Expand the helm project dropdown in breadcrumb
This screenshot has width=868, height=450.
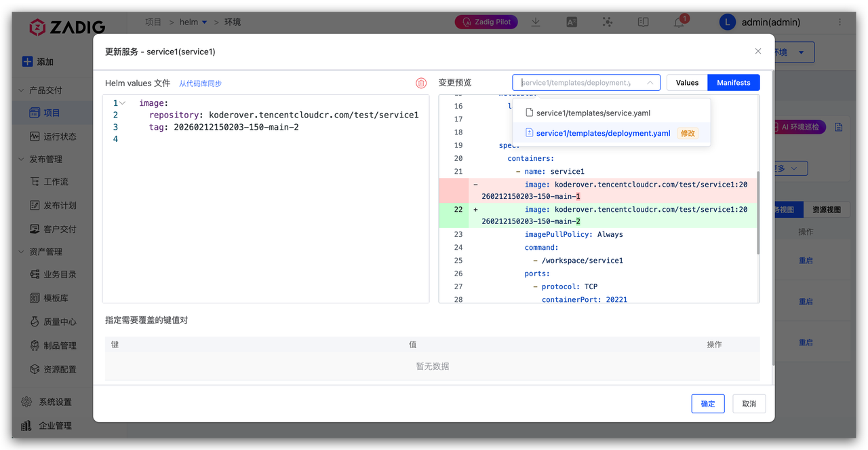(x=205, y=22)
